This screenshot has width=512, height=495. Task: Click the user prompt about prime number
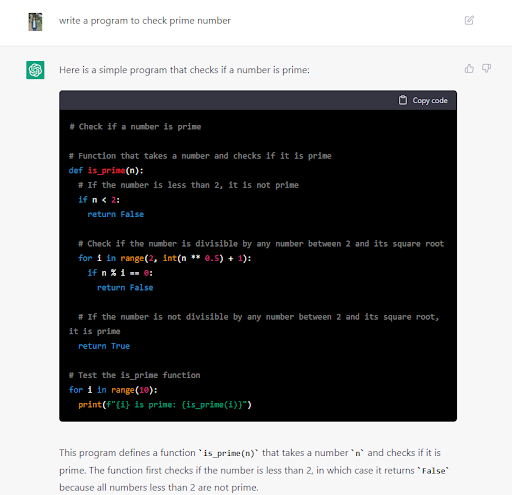point(145,21)
